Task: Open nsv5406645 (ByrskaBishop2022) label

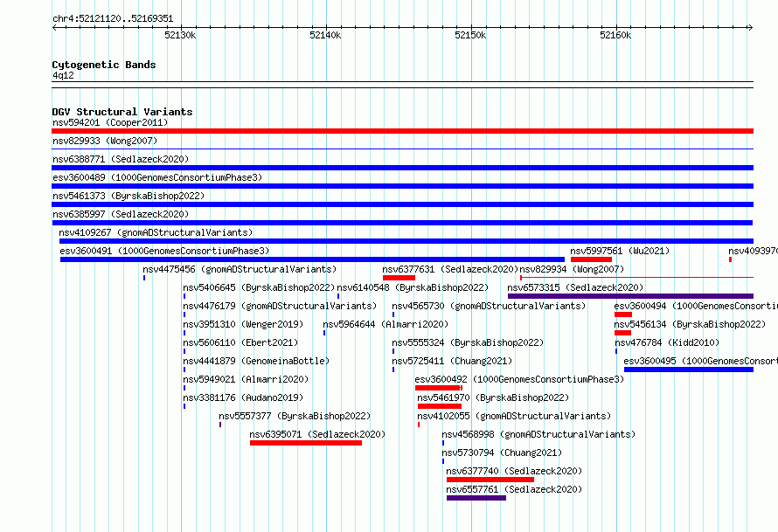Action: (259, 287)
